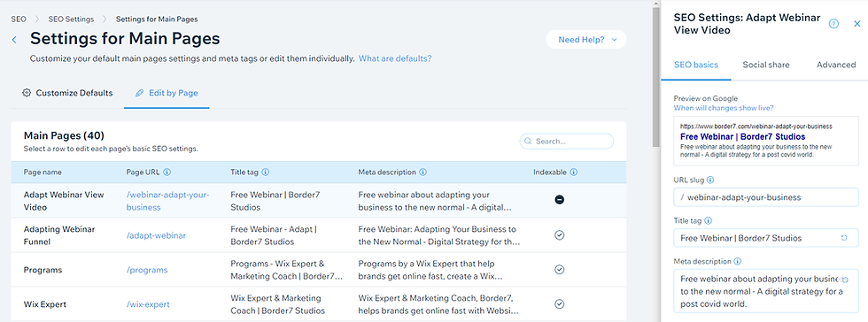Click title tag cell Programs - Wix Expert & Marketing Coach
868x322 pixels.
point(286,270)
